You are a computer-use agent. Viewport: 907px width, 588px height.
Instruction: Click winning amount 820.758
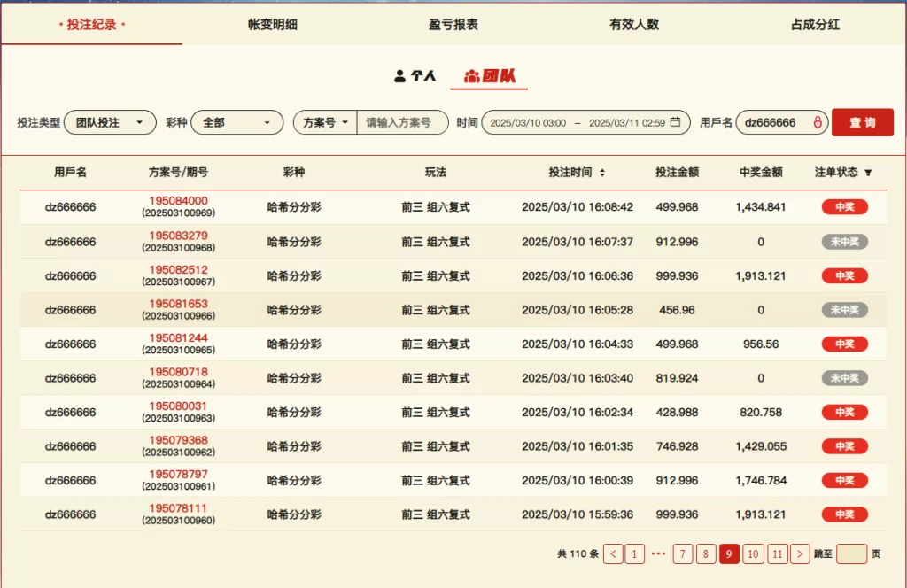tap(761, 413)
